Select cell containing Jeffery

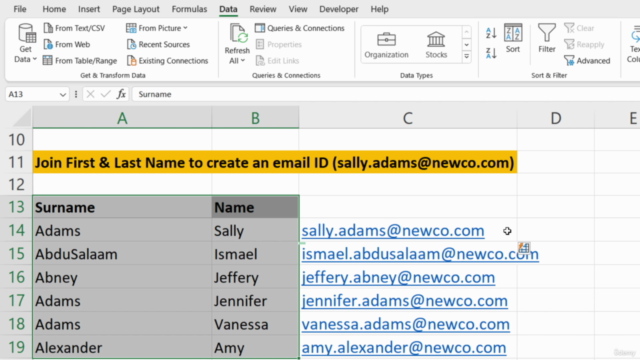(x=256, y=278)
